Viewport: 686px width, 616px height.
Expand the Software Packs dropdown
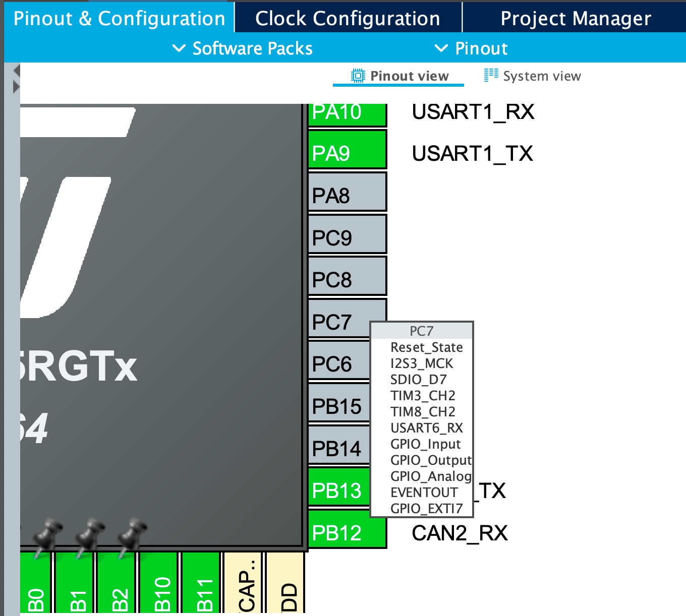[243, 48]
